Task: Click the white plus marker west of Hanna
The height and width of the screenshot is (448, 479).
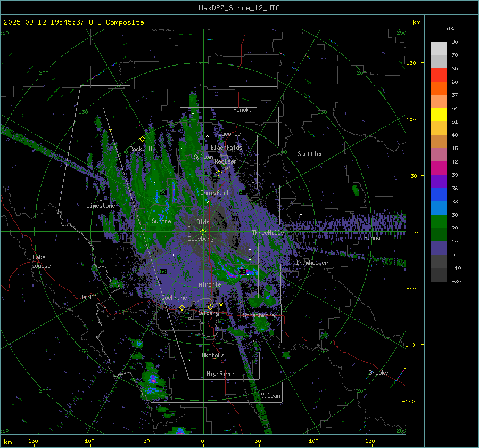Action: point(301,214)
